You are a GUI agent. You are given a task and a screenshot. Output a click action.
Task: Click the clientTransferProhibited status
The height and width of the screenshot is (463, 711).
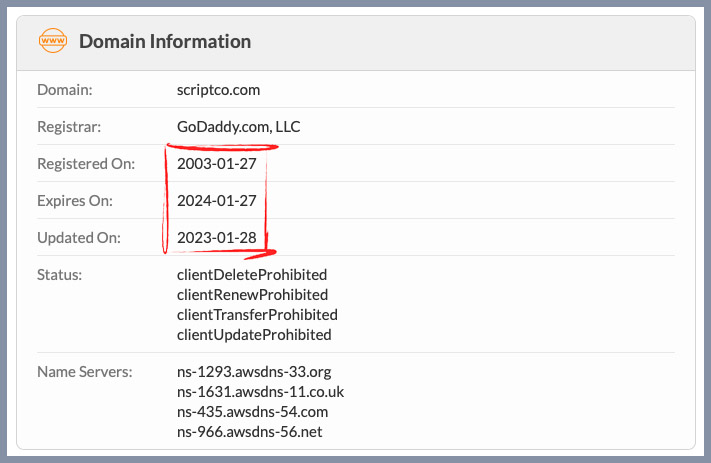pyautogui.click(x=258, y=315)
